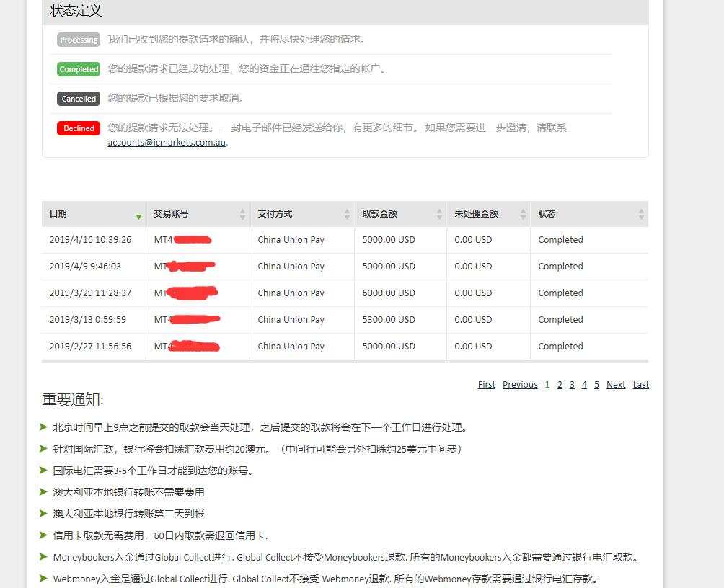
Task: Click the 状态 column header text
Action: tap(547, 214)
